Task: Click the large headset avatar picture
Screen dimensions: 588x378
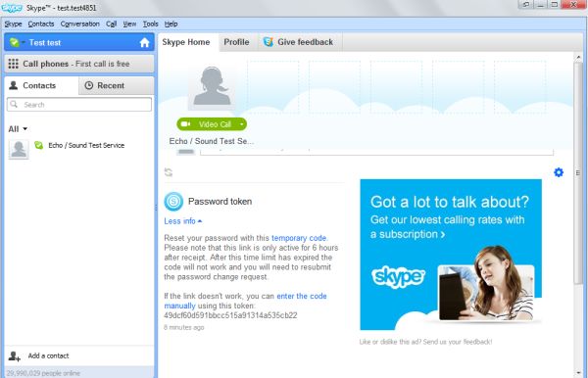Action: [x=212, y=86]
